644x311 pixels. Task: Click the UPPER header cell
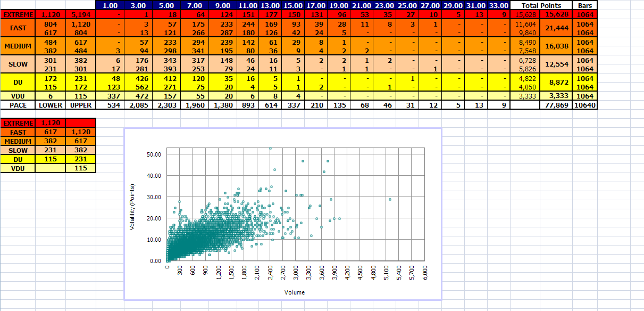pos(80,105)
